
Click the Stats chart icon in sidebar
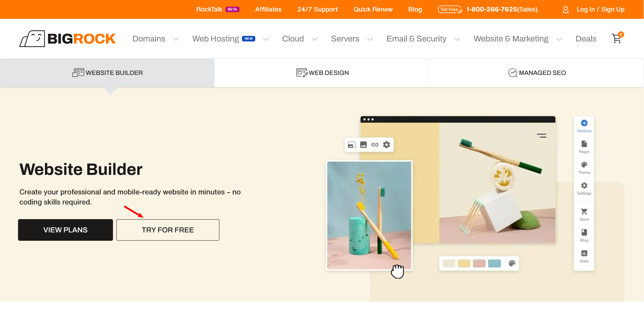point(584,253)
